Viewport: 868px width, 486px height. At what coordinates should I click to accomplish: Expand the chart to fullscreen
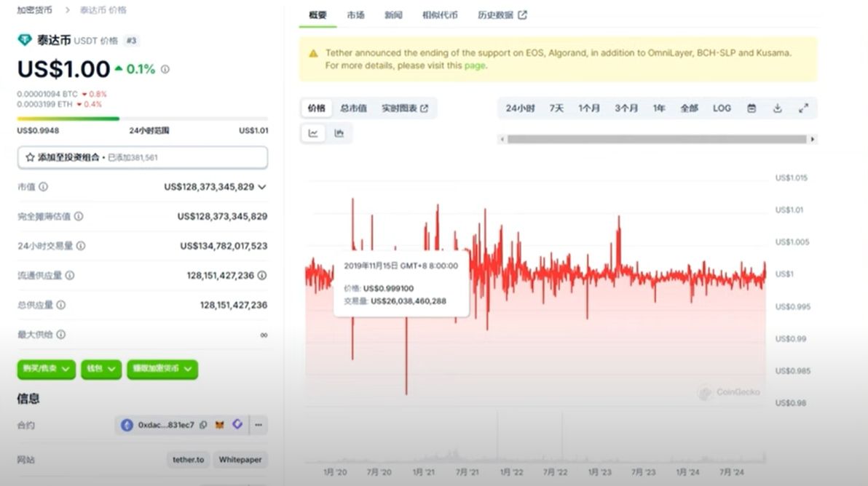pos(804,108)
